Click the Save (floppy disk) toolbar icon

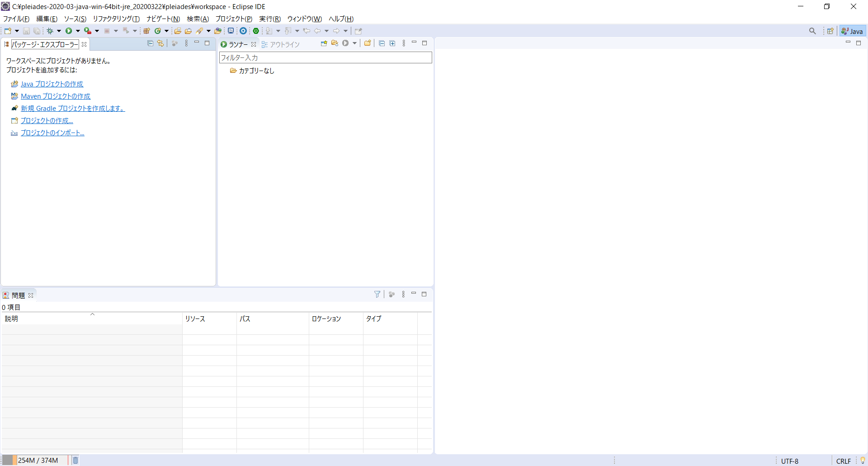pos(26,31)
